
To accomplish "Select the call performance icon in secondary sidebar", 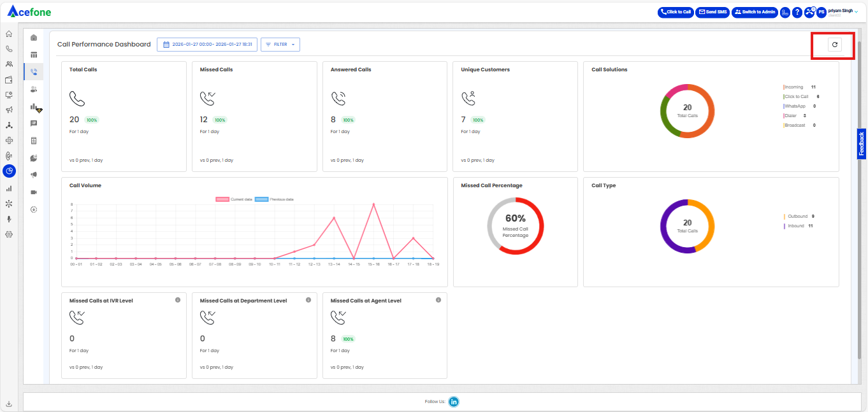I will (34, 71).
